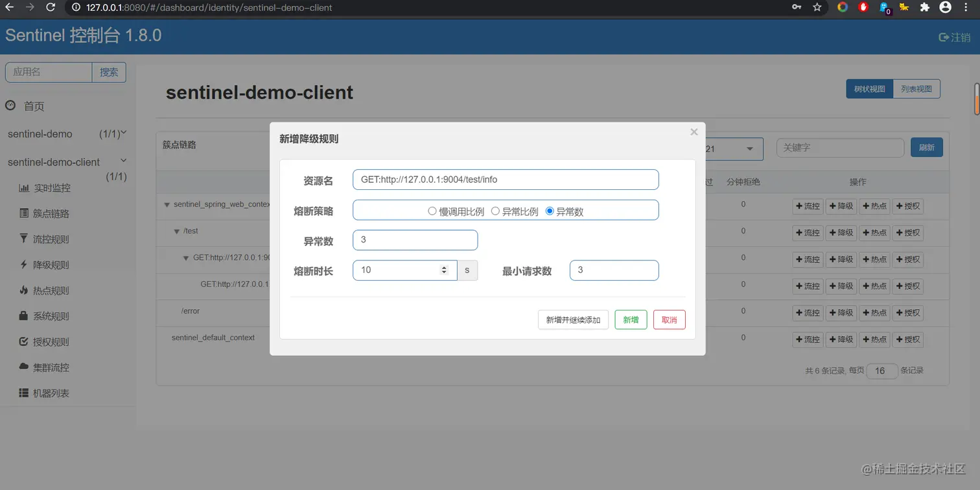Click the blue 刷新 button
This screenshot has height=490, width=980.
(x=927, y=148)
